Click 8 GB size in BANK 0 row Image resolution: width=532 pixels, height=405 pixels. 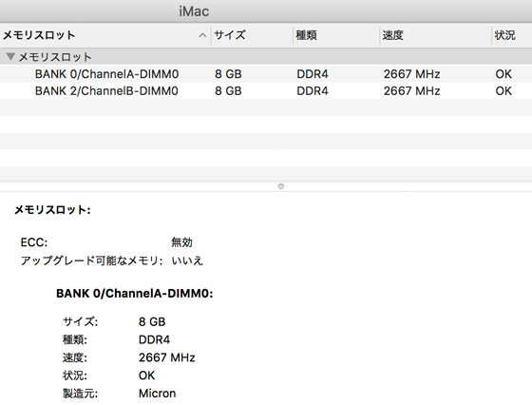coord(228,74)
